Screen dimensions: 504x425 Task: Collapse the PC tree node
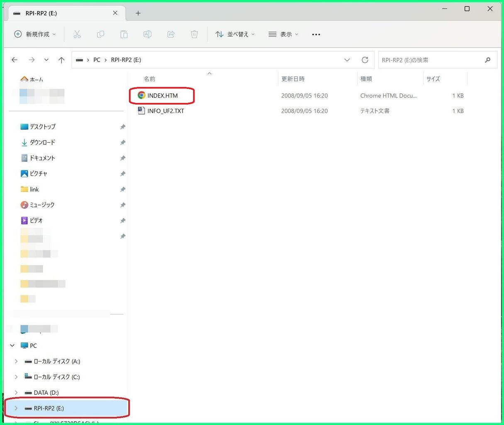point(12,345)
